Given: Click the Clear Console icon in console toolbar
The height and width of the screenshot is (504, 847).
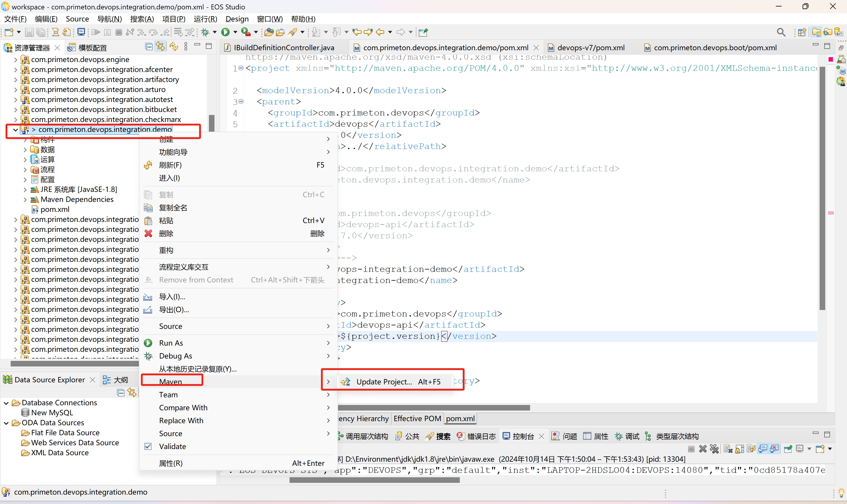Looking at the screenshot, I should tap(728, 449).
